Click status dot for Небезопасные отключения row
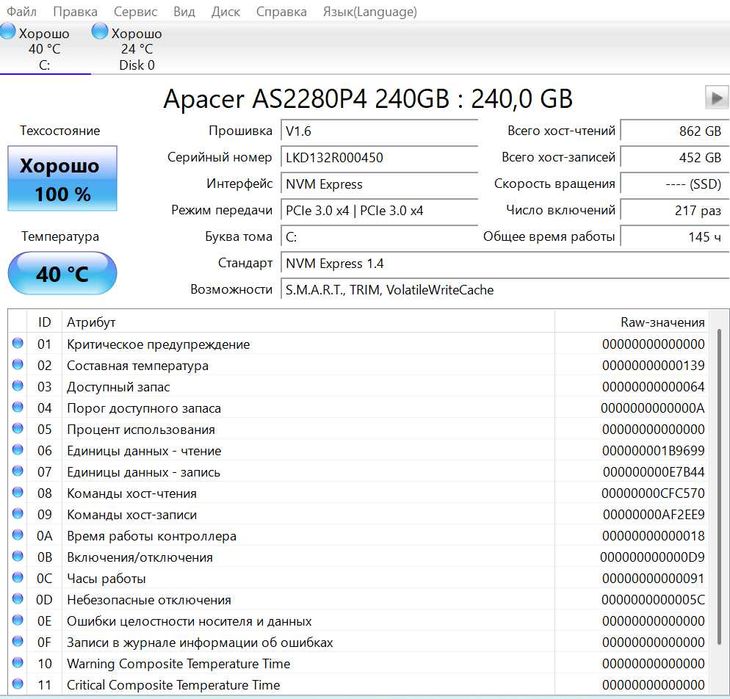The image size is (730, 699). tap(18, 599)
